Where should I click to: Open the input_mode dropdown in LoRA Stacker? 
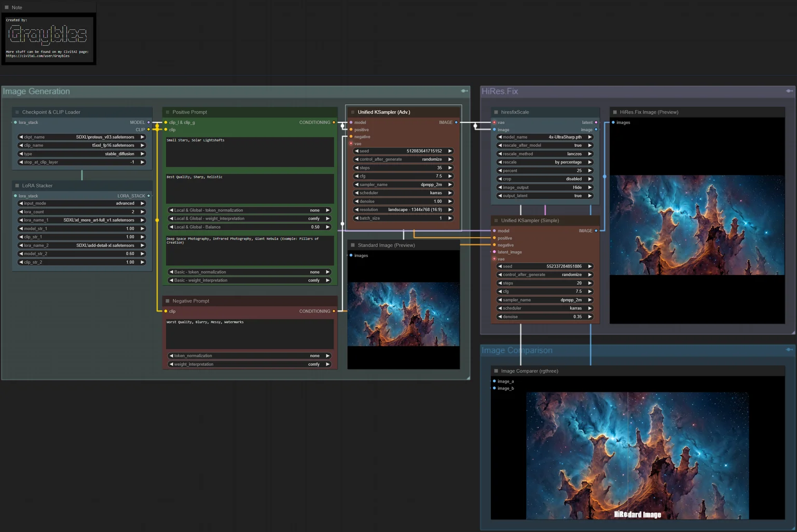pyautogui.click(x=81, y=203)
